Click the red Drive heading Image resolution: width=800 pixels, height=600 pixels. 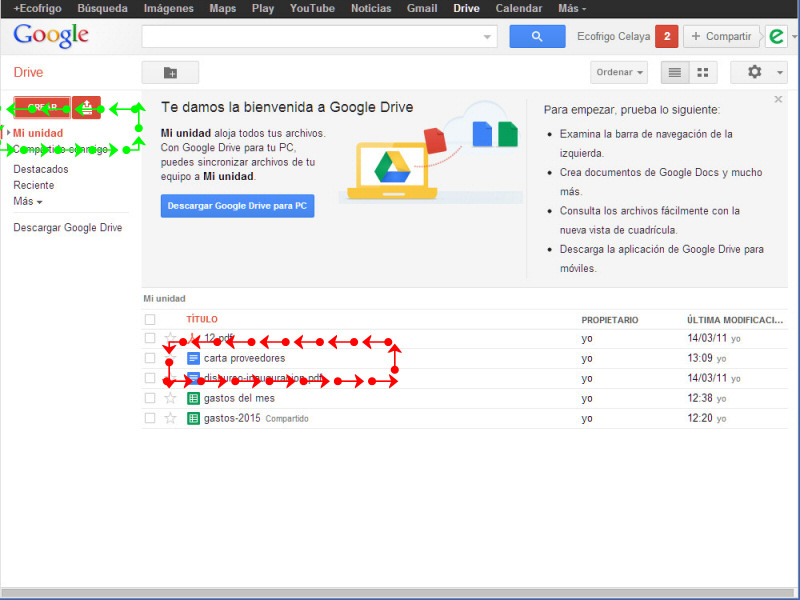[28, 72]
